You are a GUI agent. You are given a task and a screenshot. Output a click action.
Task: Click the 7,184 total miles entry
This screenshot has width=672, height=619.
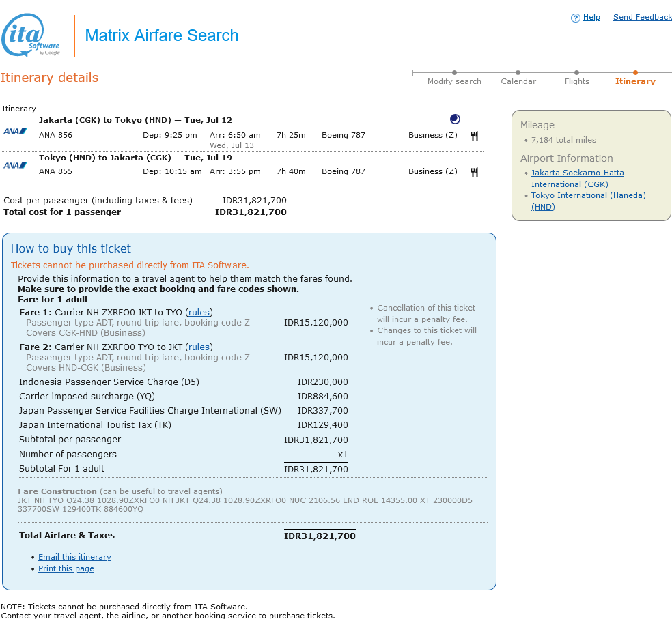tap(563, 140)
